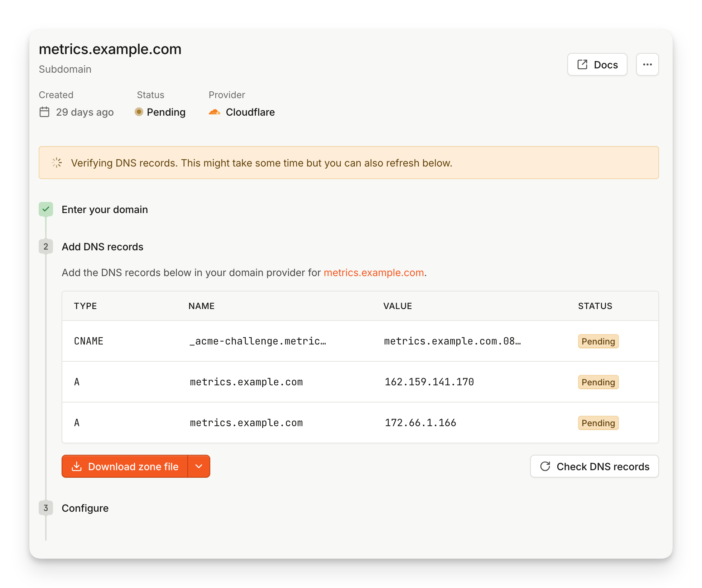Open the dropdown arrow next to Download zone file
This screenshot has height=588, width=702.
(x=199, y=466)
